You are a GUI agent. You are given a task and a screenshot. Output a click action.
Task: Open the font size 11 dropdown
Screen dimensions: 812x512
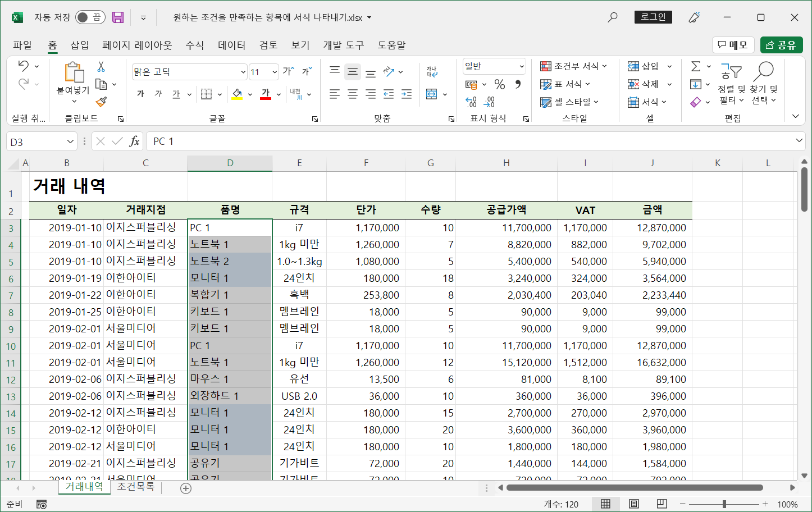[275, 72]
